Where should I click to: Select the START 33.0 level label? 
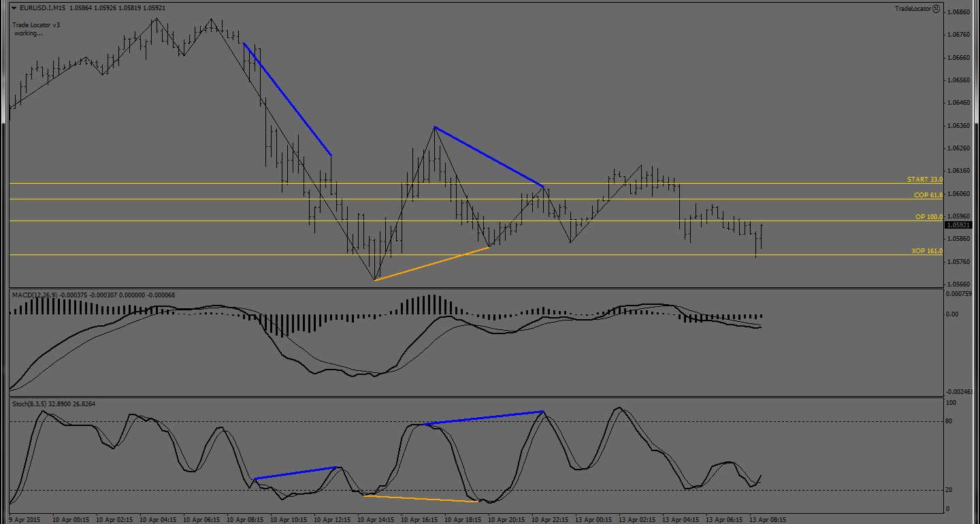[x=924, y=180]
